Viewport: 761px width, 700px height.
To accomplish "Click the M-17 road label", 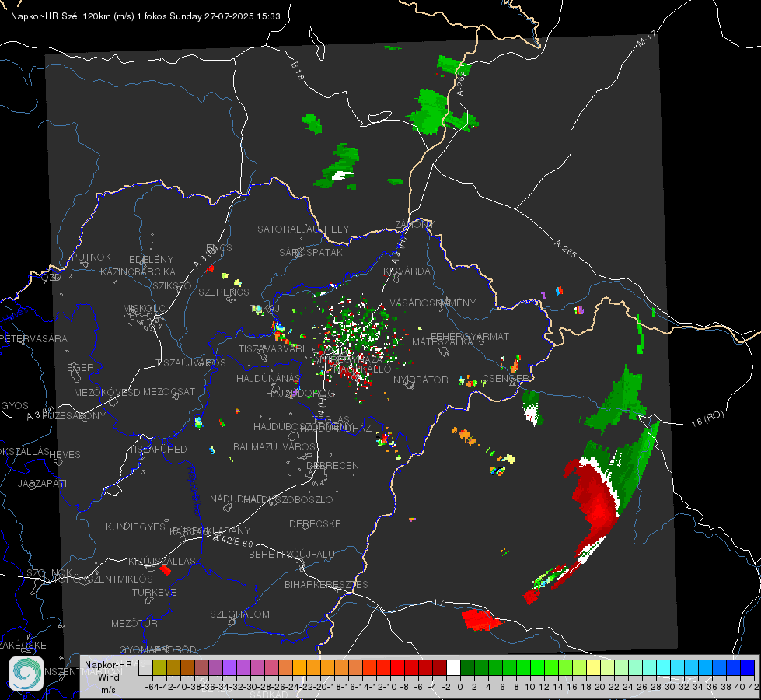I will coord(647,38).
